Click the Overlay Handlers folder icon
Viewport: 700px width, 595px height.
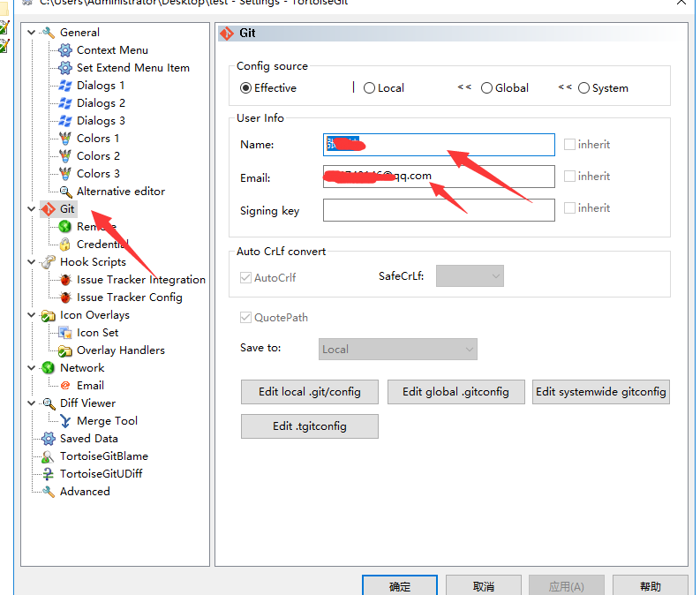[x=65, y=350]
